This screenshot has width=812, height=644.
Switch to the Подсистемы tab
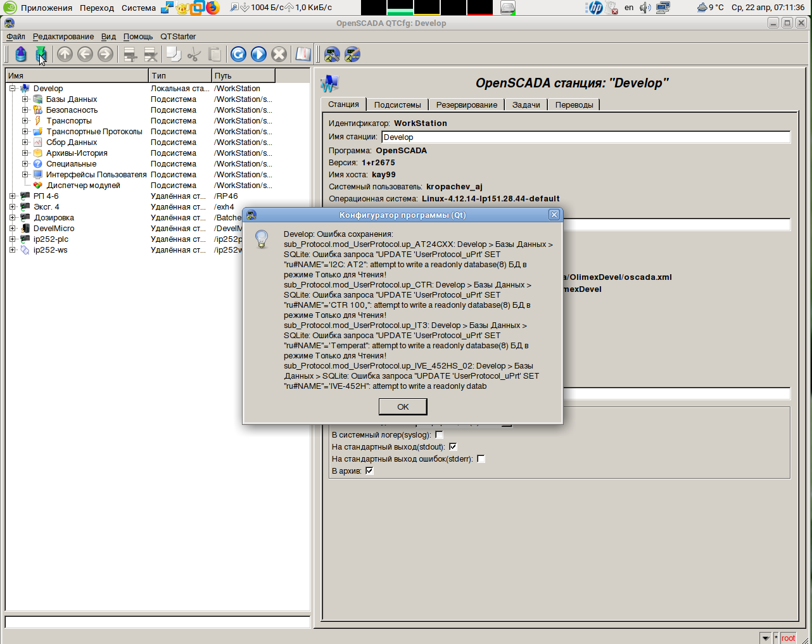[397, 105]
